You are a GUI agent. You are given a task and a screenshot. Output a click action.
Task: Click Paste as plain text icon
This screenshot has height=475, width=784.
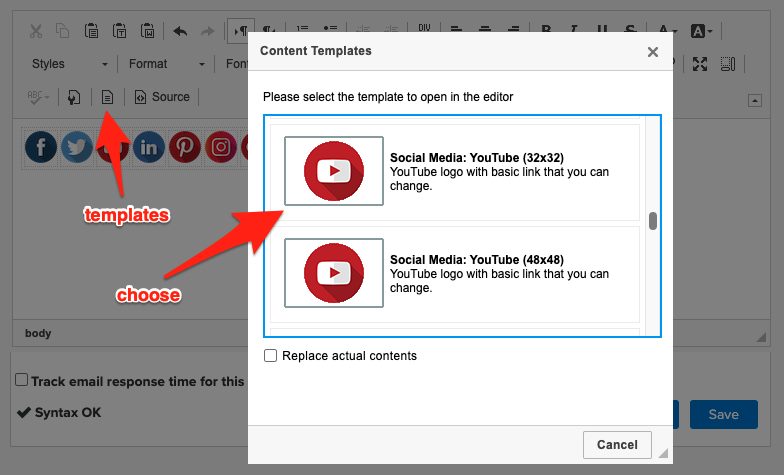tap(119, 31)
